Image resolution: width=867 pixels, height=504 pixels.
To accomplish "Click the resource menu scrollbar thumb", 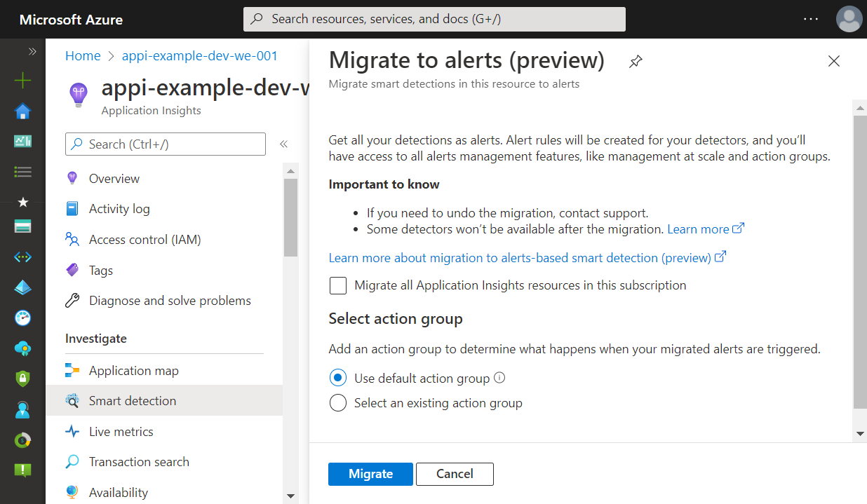I will tap(291, 217).
